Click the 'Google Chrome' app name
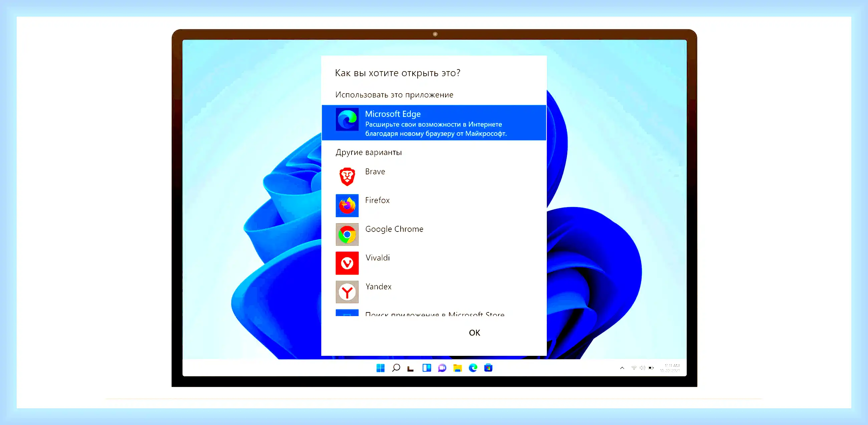Image resolution: width=868 pixels, height=425 pixels. [394, 229]
